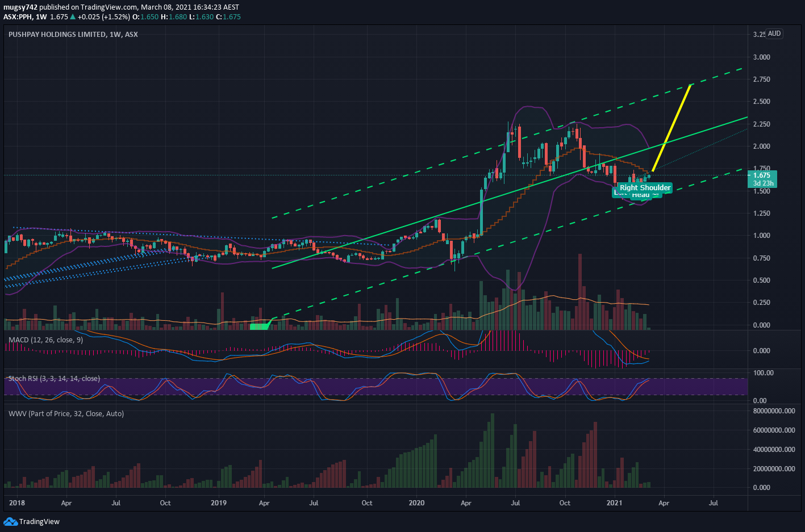Select the ASX:PPH symbol in the header
The height and width of the screenshot is (532, 805).
[x=18, y=17]
